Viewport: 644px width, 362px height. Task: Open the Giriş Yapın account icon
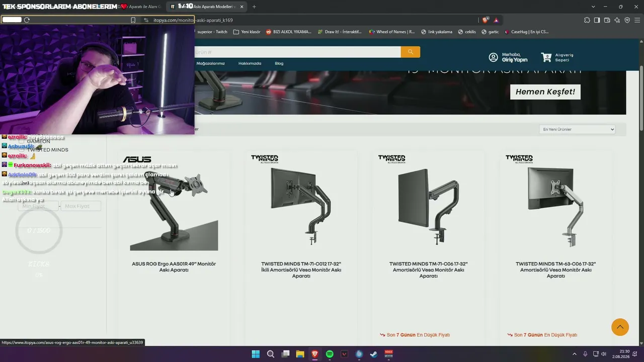pyautogui.click(x=493, y=57)
